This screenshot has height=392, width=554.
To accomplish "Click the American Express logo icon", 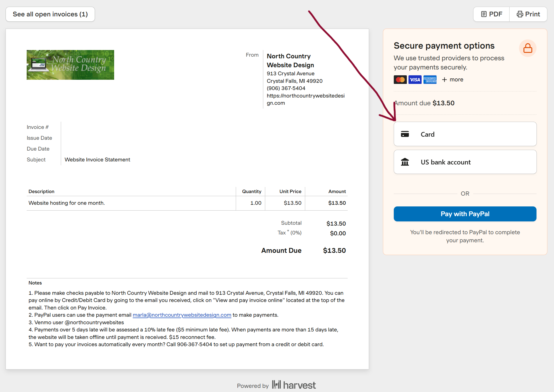I will pyautogui.click(x=430, y=80).
